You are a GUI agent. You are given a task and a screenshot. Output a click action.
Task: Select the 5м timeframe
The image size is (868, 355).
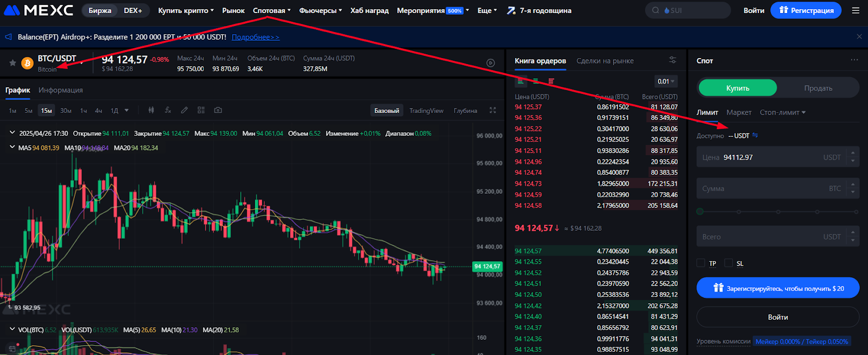pos(28,110)
